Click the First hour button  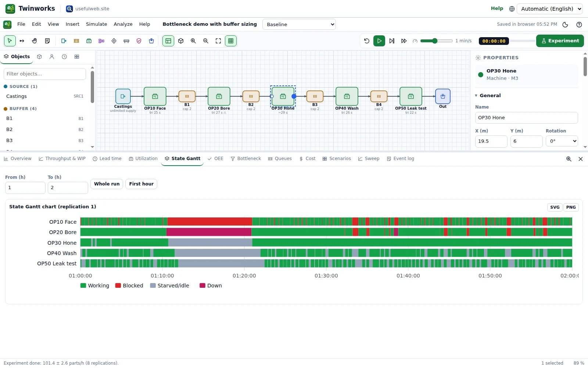coord(141,184)
